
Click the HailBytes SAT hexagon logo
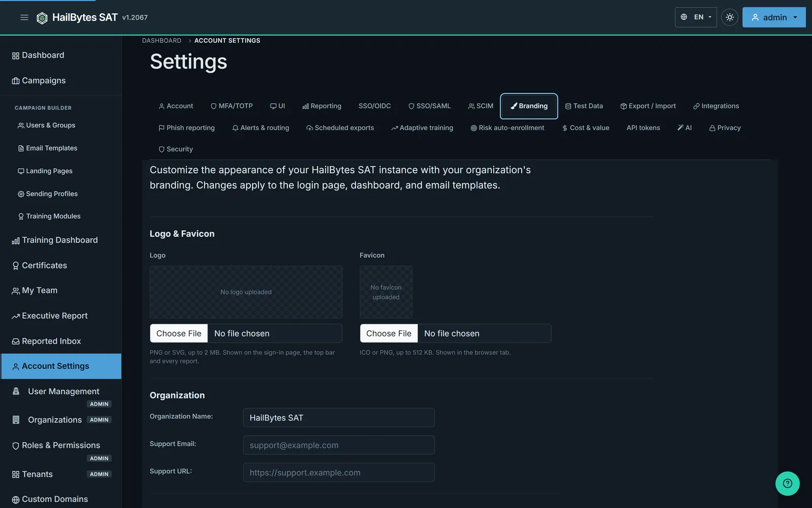click(x=42, y=18)
